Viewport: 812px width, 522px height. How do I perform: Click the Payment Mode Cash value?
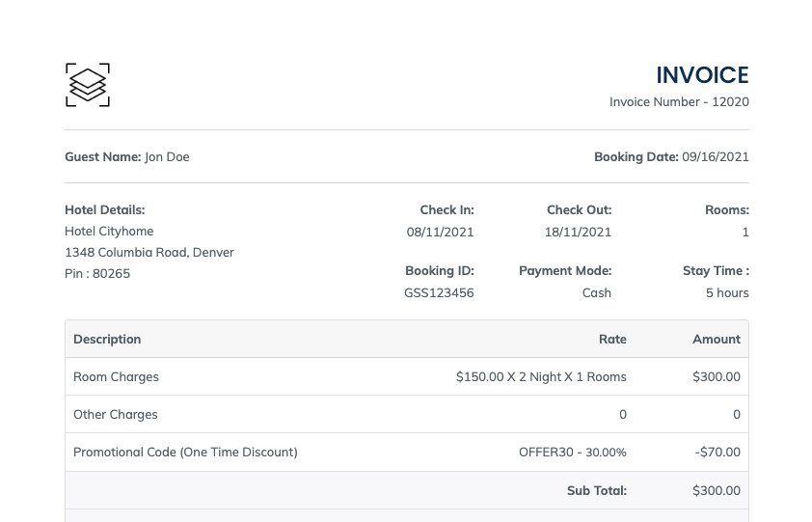[597, 292]
